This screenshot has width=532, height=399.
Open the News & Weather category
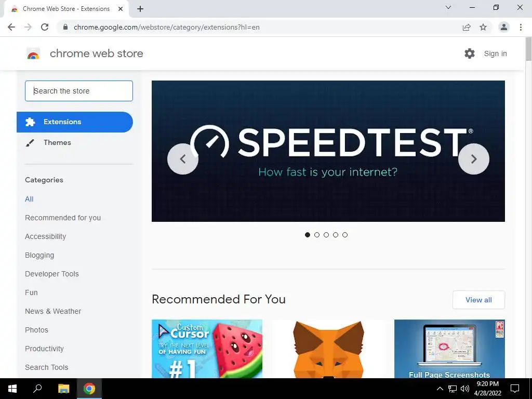tap(53, 311)
